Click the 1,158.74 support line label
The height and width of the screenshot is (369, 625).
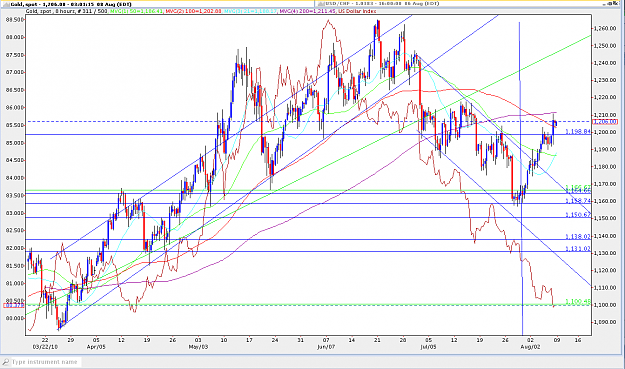click(x=578, y=201)
